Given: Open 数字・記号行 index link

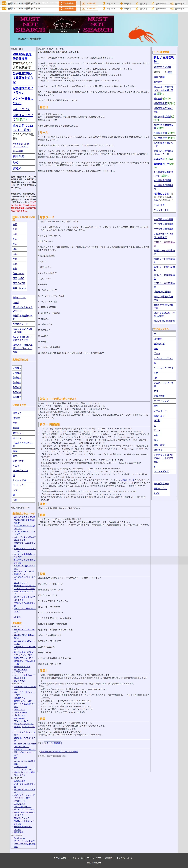Looking at the screenshot, I should [x=19, y=288].
